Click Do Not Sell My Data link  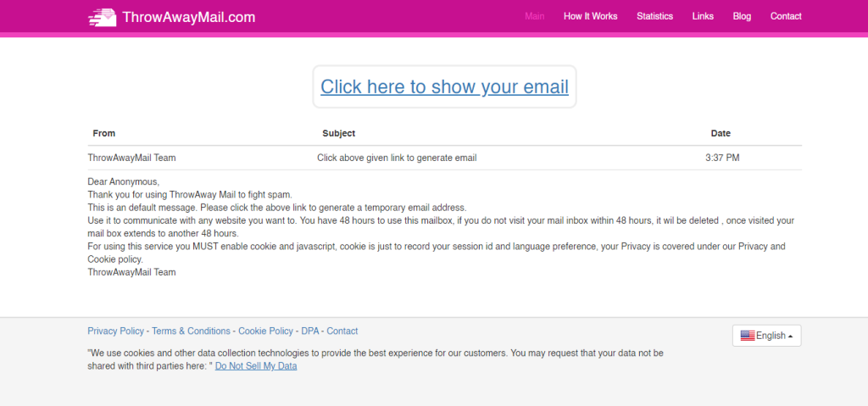click(x=256, y=366)
